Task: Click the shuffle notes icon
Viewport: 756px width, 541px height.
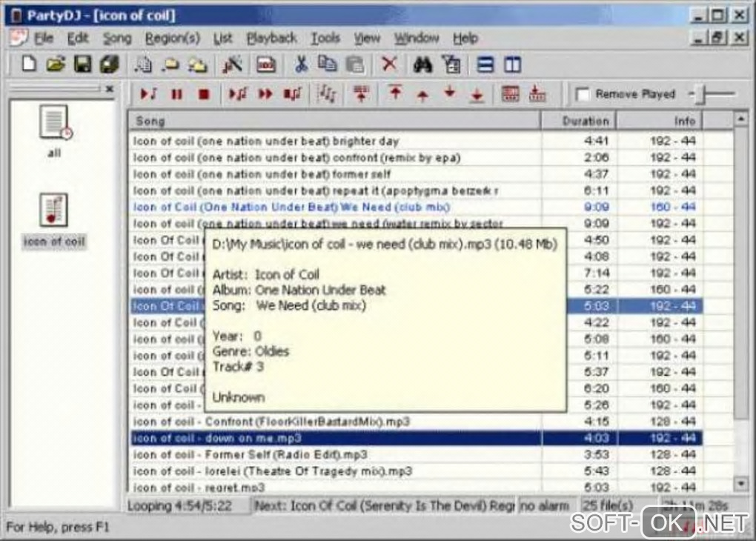Action: click(x=326, y=93)
